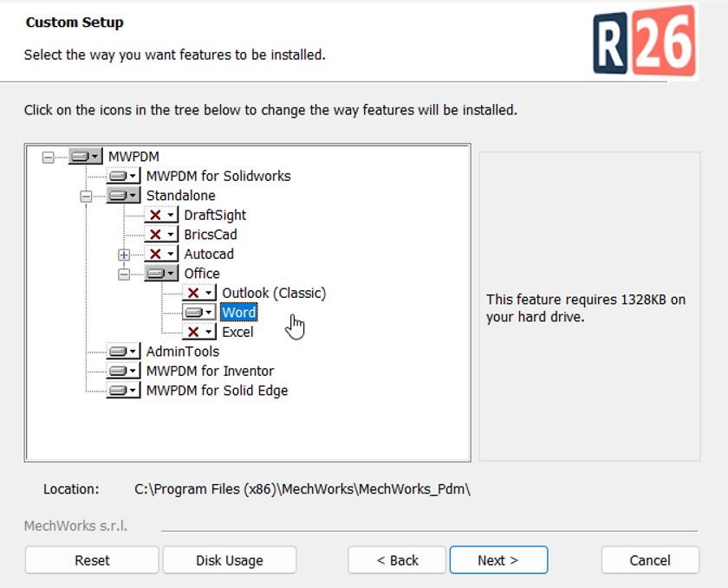Screen dimensions: 728x588
Task: Select the AdminTools feature label
Action: pos(183,352)
